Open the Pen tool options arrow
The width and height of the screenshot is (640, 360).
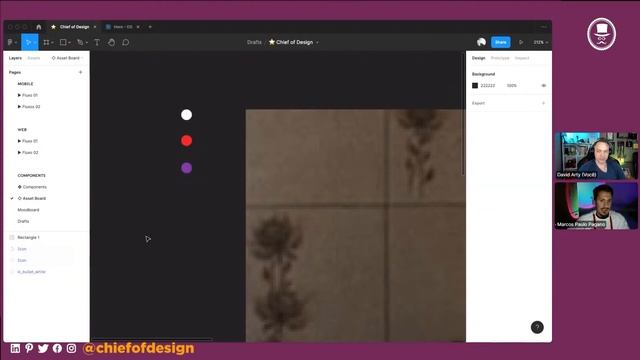point(87,42)
